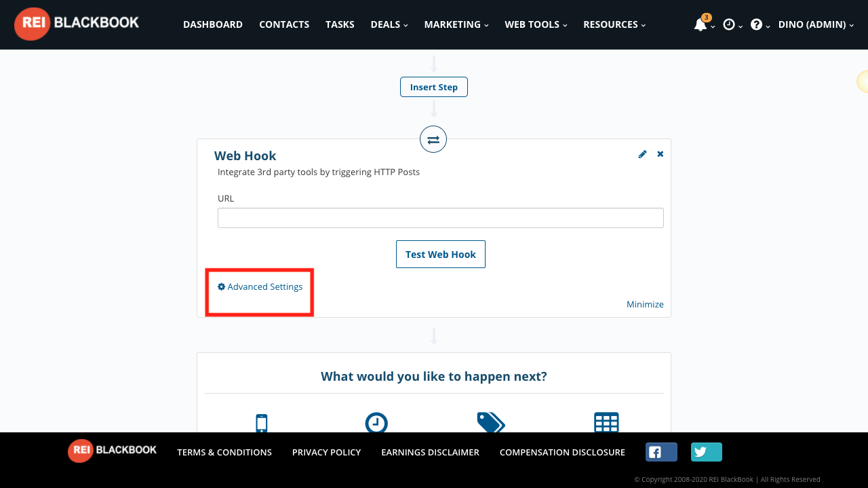Expand the Web Tools menu

[536, 24]
